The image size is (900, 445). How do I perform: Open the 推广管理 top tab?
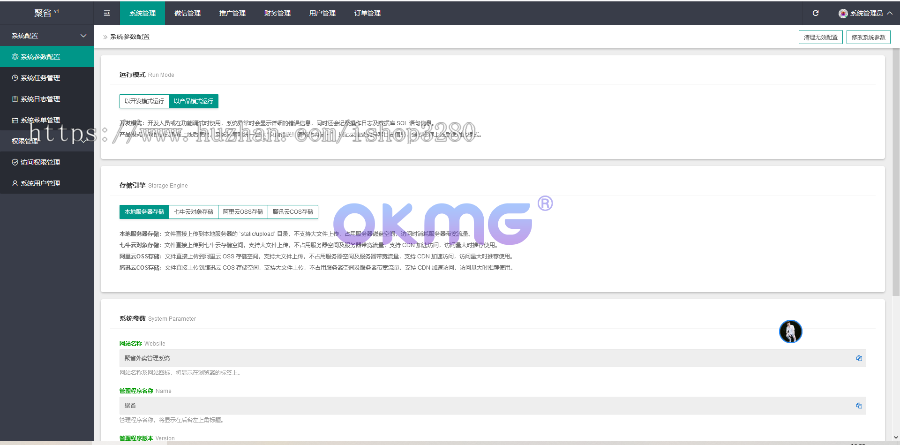point(232,13)
